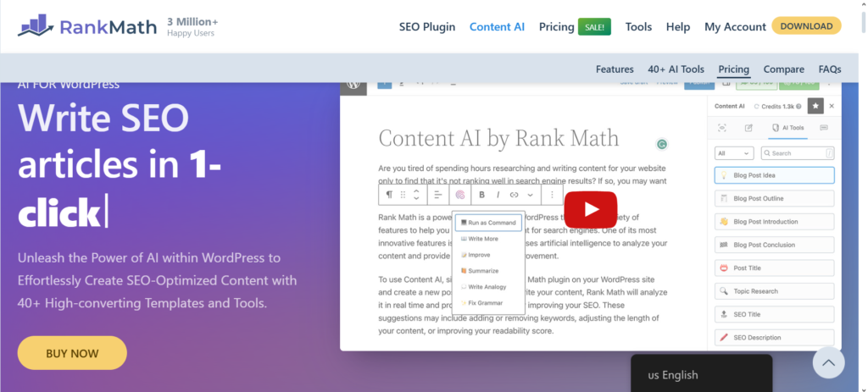Viewport: 868px width, 392px height.
Task: Click the Blog Post Introduction waving hand icon
Action: tap(723, 222)
